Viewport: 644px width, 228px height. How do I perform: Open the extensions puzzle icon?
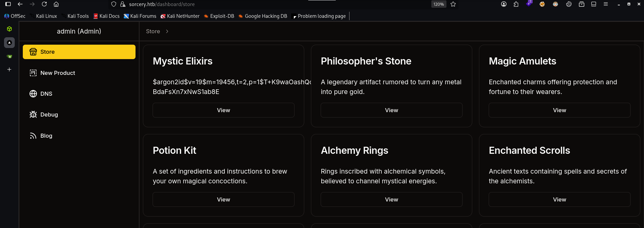(516, 4)
